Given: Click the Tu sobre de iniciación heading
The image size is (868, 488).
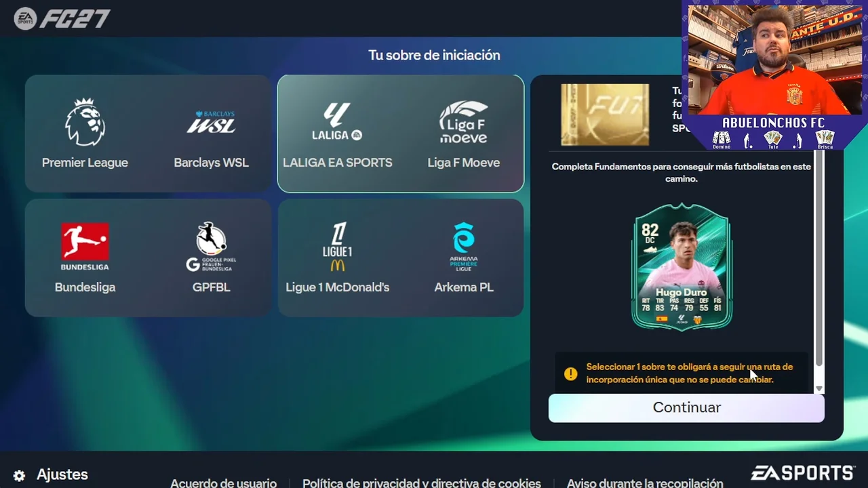Looking at the screenshot, I should [x=434, y=55].
